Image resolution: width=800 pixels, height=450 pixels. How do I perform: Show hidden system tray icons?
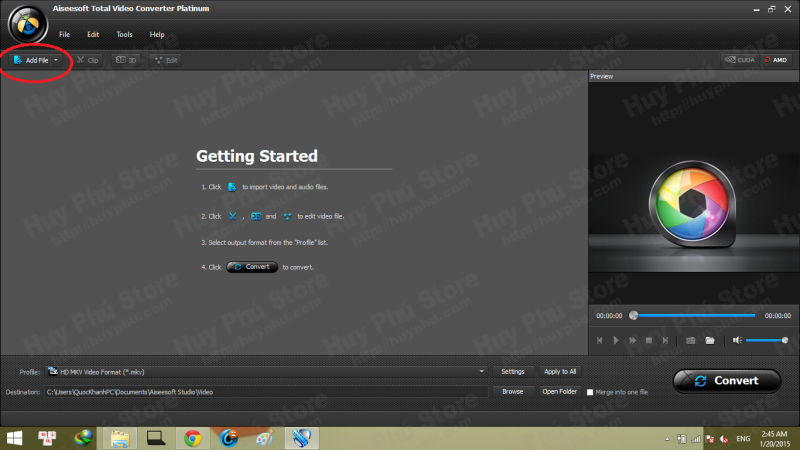[x=667, y=439]
